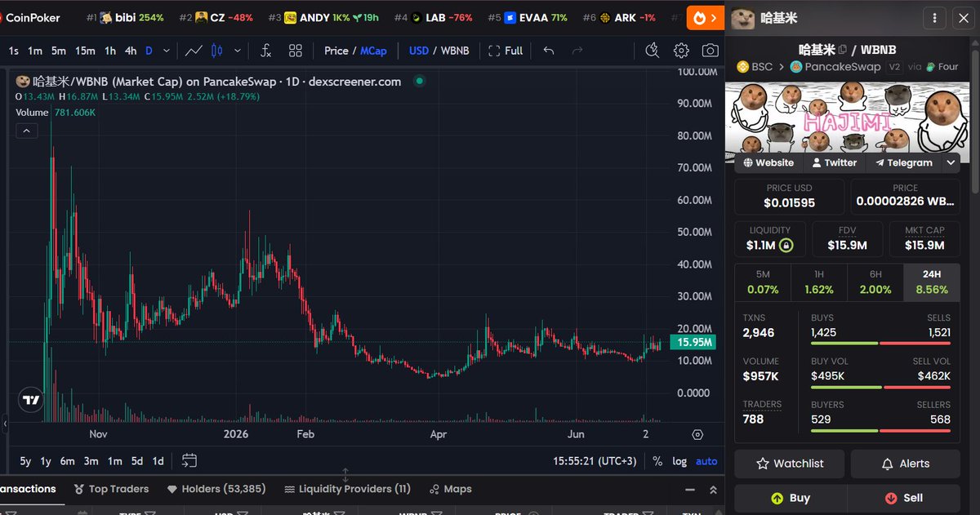Viewport: 980px width, 515px height.
Task: Open the three-dot options menu
Action: click(934, 17)
